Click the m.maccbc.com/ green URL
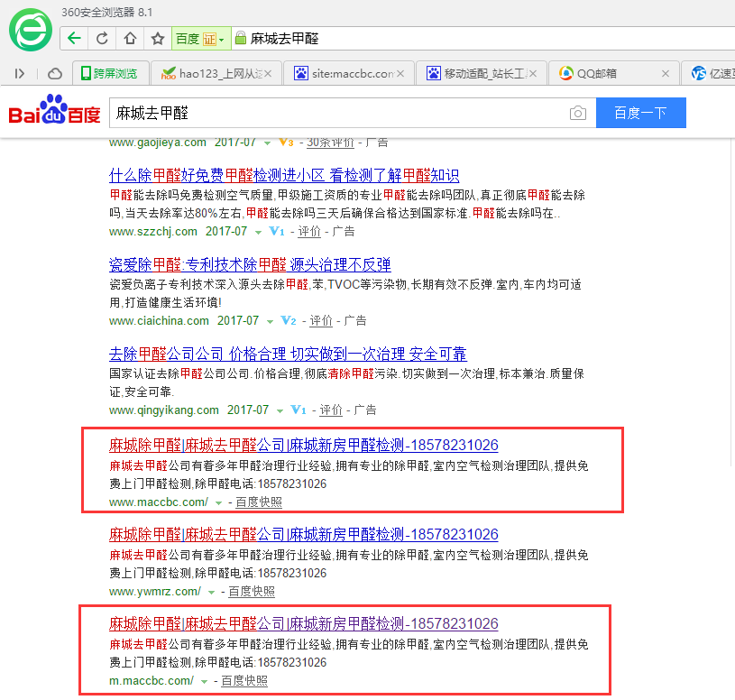 click(152, 681)
